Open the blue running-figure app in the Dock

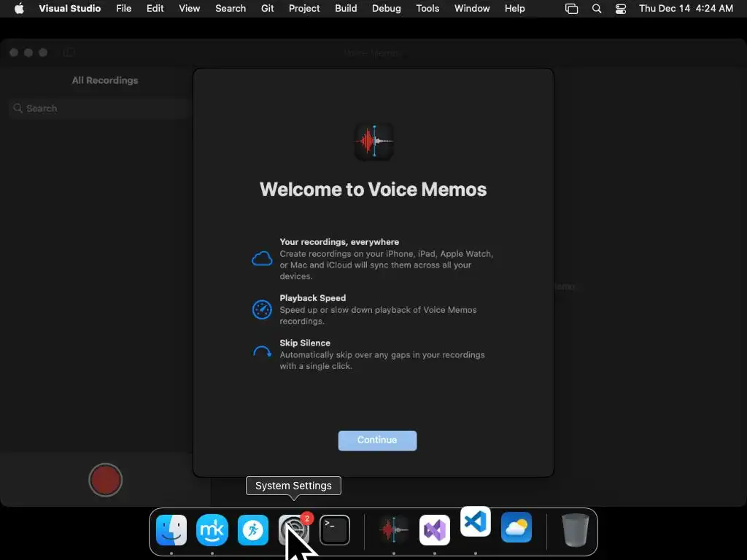click(x=253, y=530)
